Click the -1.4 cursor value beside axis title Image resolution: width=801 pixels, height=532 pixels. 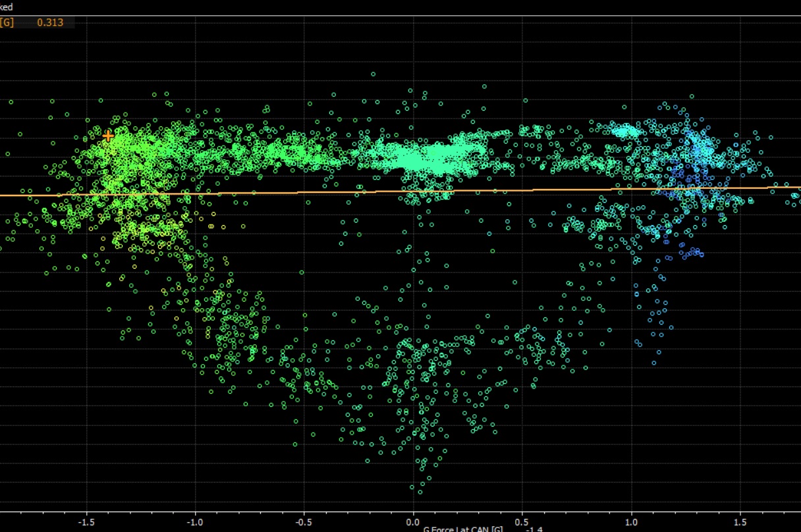(x=534, y=529)
